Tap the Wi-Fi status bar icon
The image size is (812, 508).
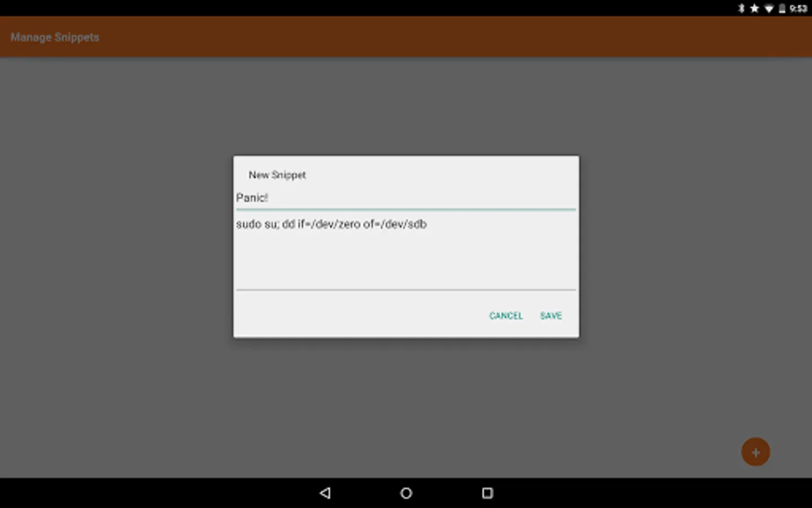point(769,8)
